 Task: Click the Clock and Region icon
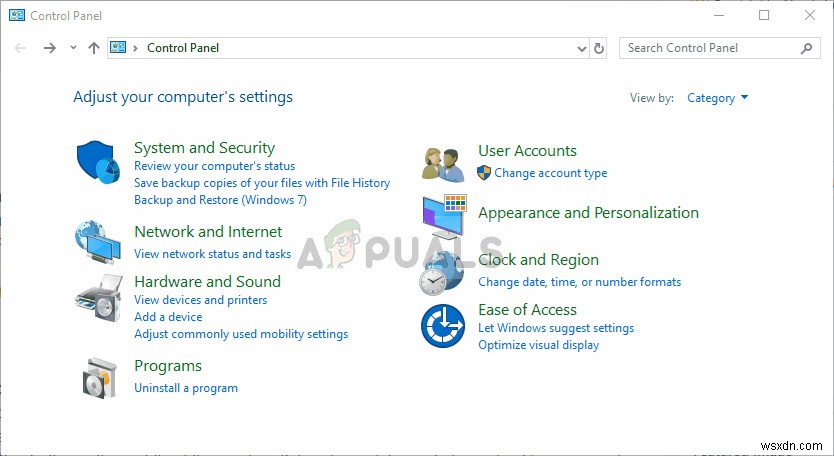coord(442,271)
